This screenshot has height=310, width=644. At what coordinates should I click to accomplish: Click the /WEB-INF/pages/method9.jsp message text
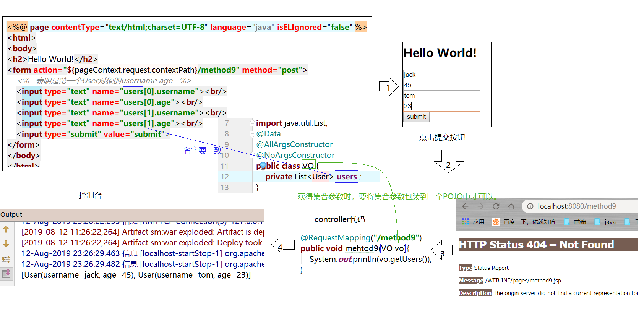[523, 281]
